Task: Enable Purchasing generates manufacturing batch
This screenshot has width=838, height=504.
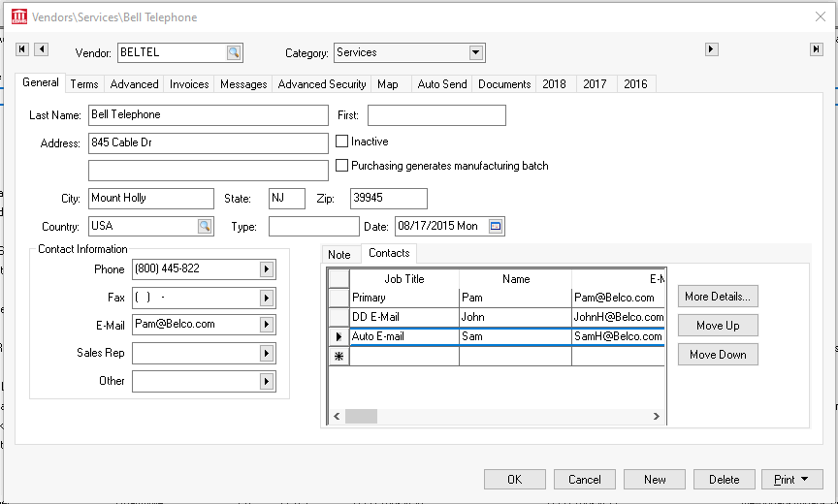Action: [x=341, y=166]
